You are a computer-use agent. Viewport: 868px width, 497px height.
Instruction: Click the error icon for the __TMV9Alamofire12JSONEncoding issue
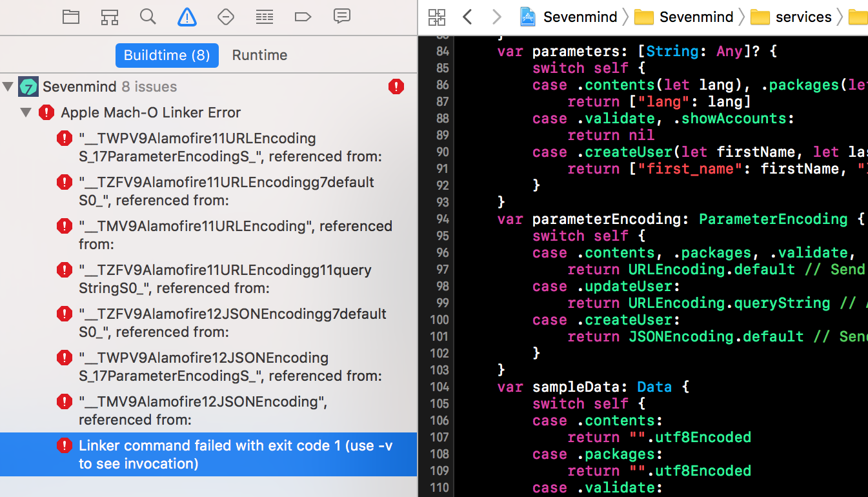click(64, 401)
